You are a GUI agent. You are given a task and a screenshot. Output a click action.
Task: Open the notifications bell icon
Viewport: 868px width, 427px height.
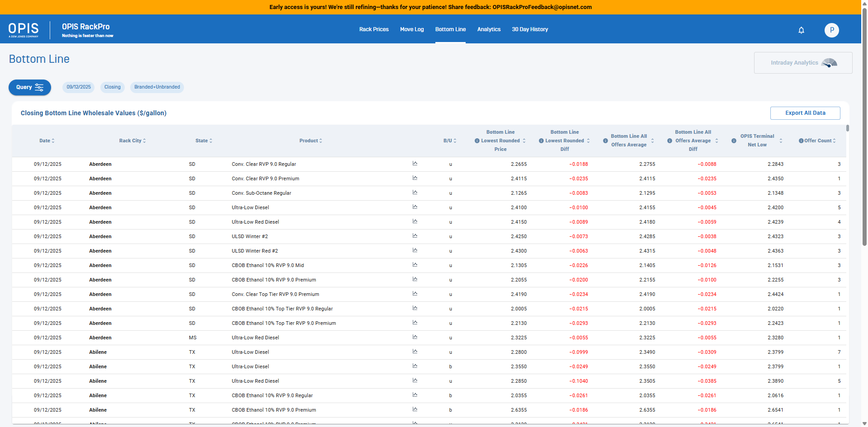point(801,30)
